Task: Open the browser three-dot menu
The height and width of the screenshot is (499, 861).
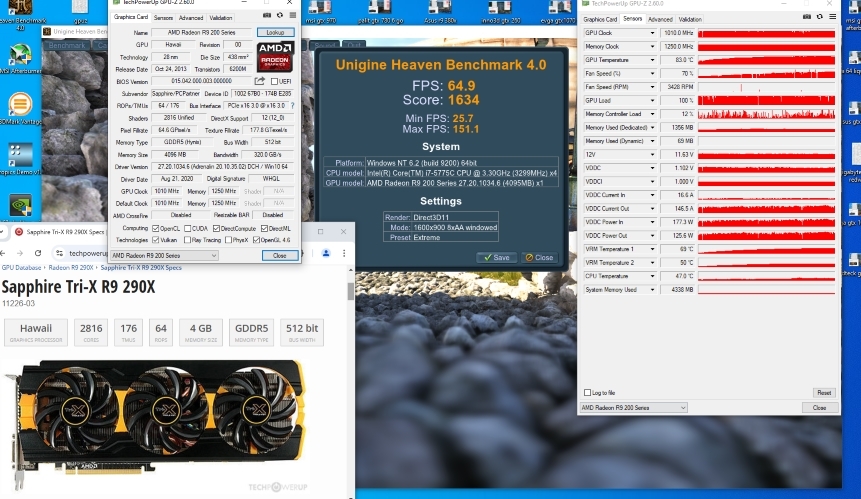Action: click(x=344, y=253)
